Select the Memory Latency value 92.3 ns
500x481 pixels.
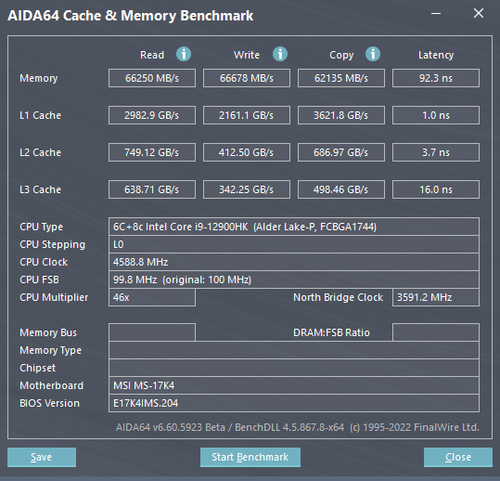pos(436,78)
